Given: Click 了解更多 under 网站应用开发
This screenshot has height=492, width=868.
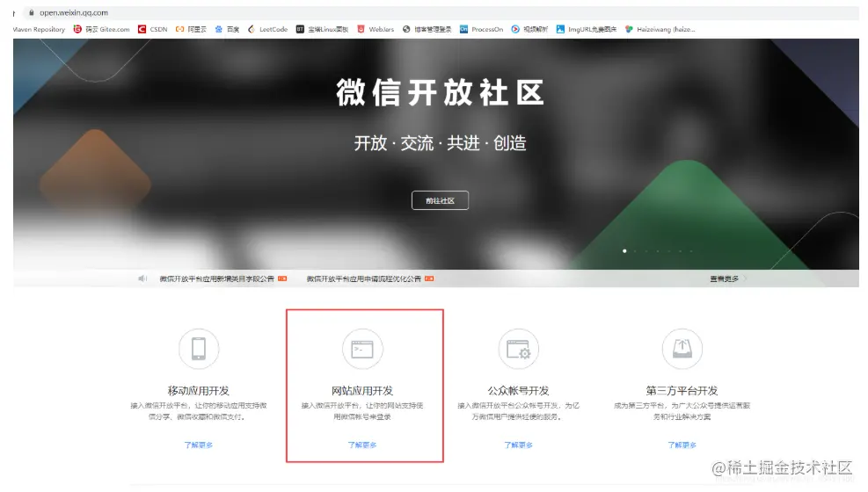Looking at the screenshot, I should pyautogui.click(x=362, y=445).
